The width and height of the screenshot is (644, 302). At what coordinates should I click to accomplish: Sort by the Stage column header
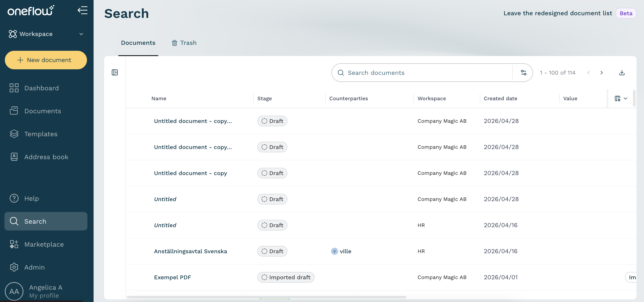(264, 98)
